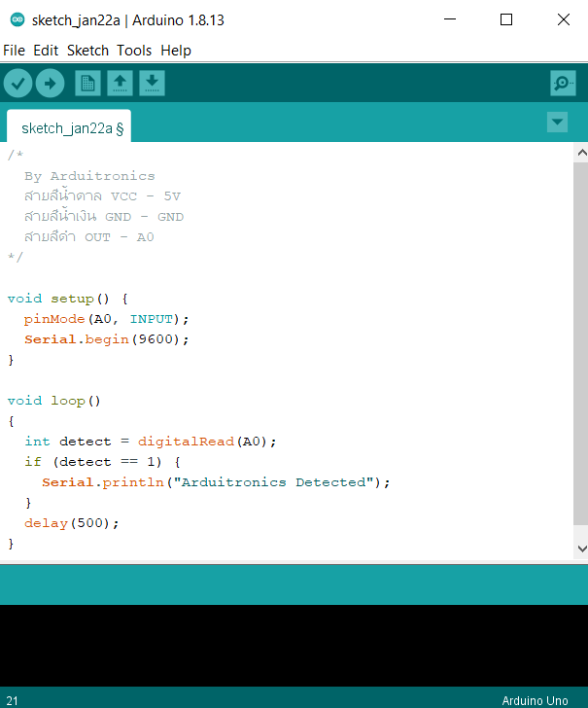
Task: Click the Serial.println line
Action: pyautogui.click(x=216, y=482)
